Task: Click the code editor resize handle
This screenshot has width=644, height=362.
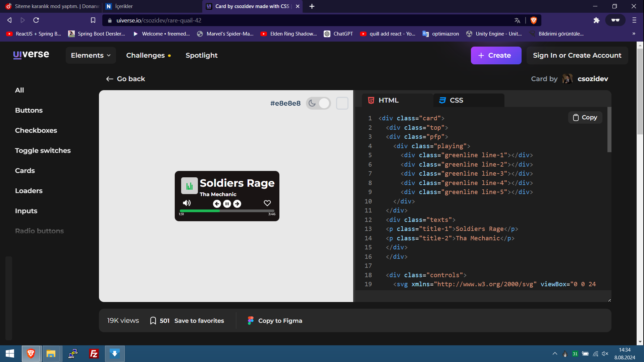Action: coord(609,300)
